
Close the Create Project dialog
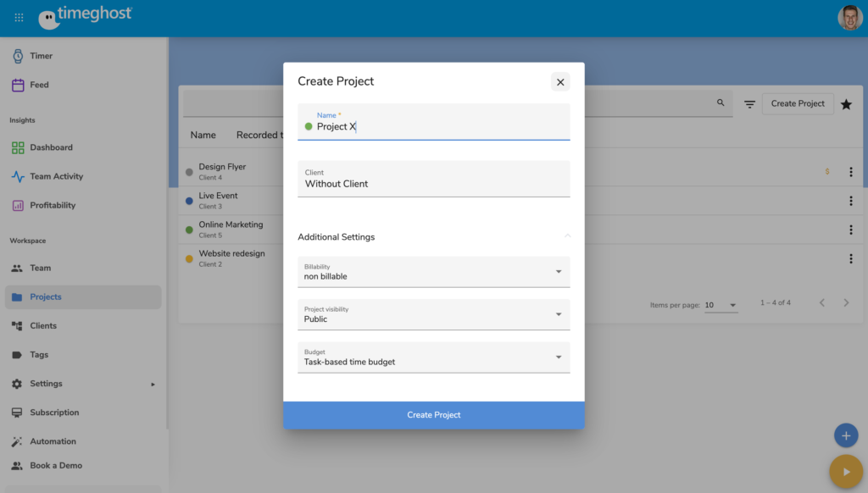[x=559, y=82]
